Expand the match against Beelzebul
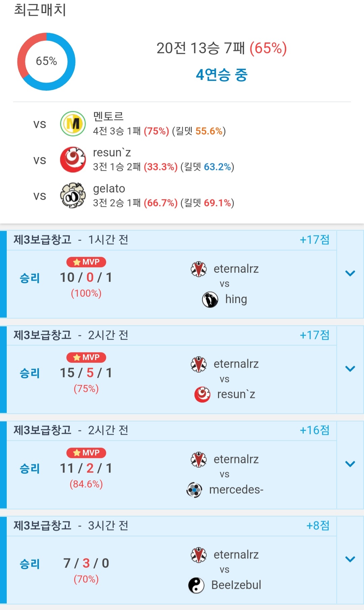364x610 pixels. tap(350, 560)
